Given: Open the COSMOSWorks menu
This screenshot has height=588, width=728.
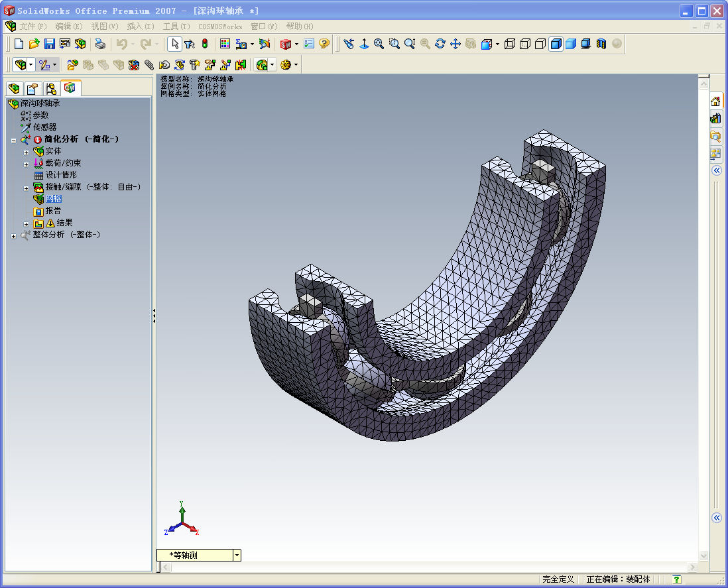Looking at the screenshot, I should tap(220, 27).
